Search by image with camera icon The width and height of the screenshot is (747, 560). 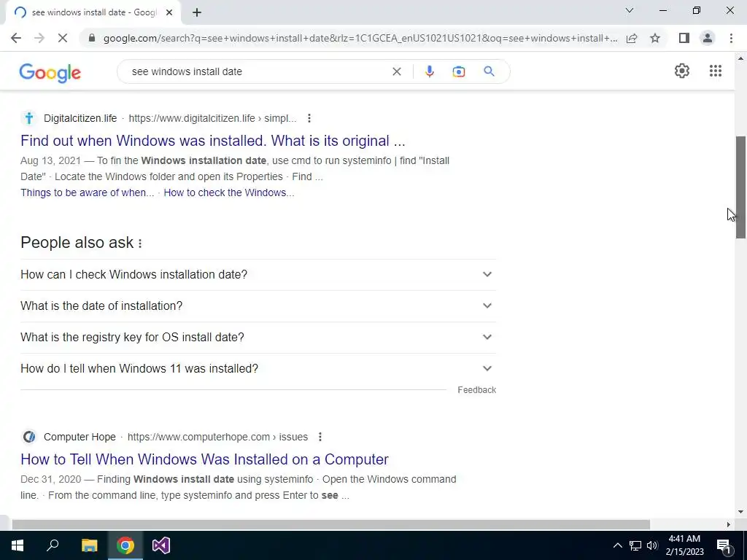coord(458,71)
